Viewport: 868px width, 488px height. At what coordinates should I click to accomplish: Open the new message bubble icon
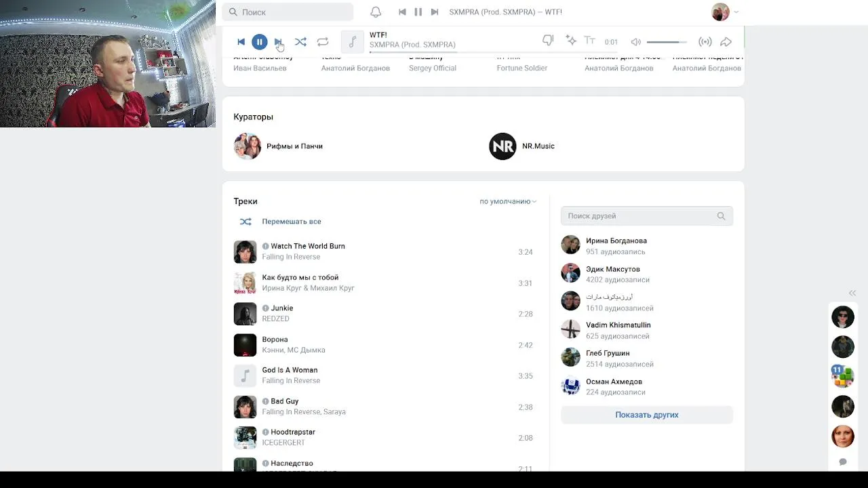843,462
